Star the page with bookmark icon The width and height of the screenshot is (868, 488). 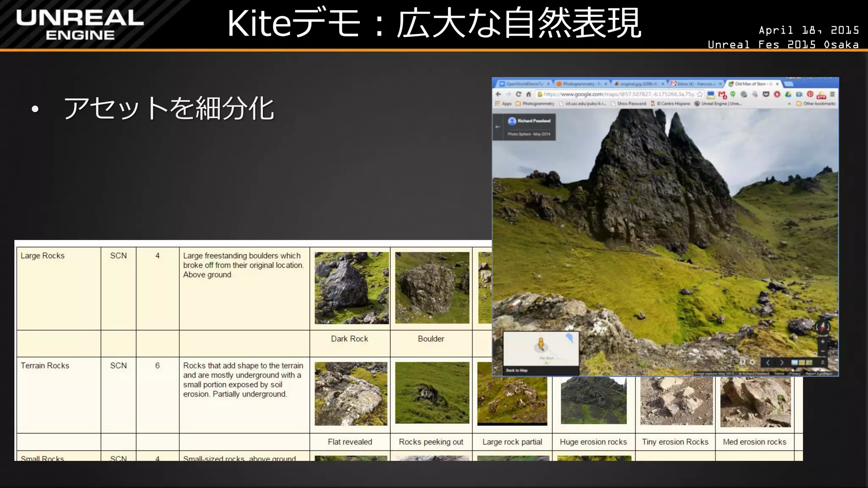pos(700,94)
